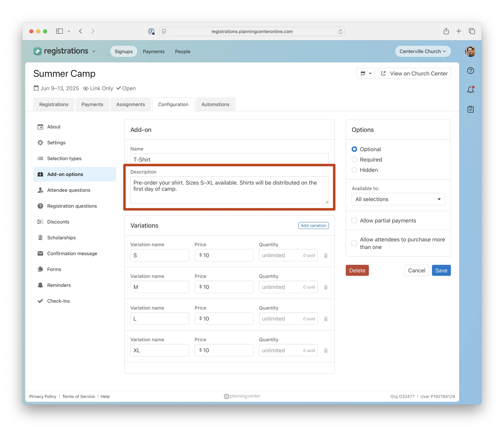Viewport: 504px width, 427px height.
Task: Open Discounts in the sidebar
Action: tap(75, 222)
